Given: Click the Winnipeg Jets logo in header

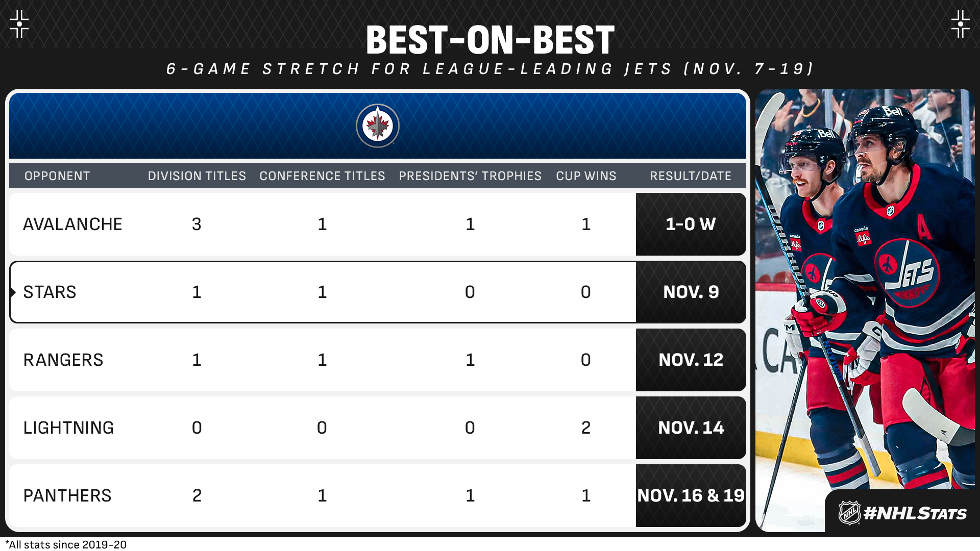Looking at the screenshot, I should click(377, 126).
